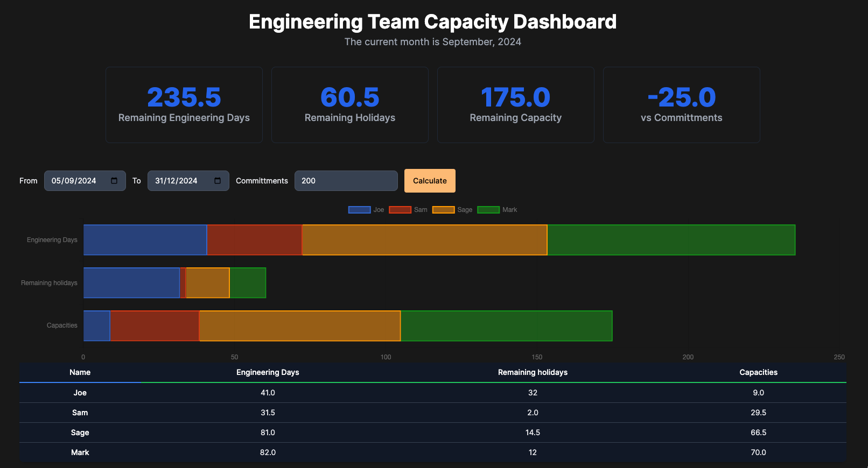Click Mark's capacity value 70.0
The image size is (868, 468).
tap(758, 452)
